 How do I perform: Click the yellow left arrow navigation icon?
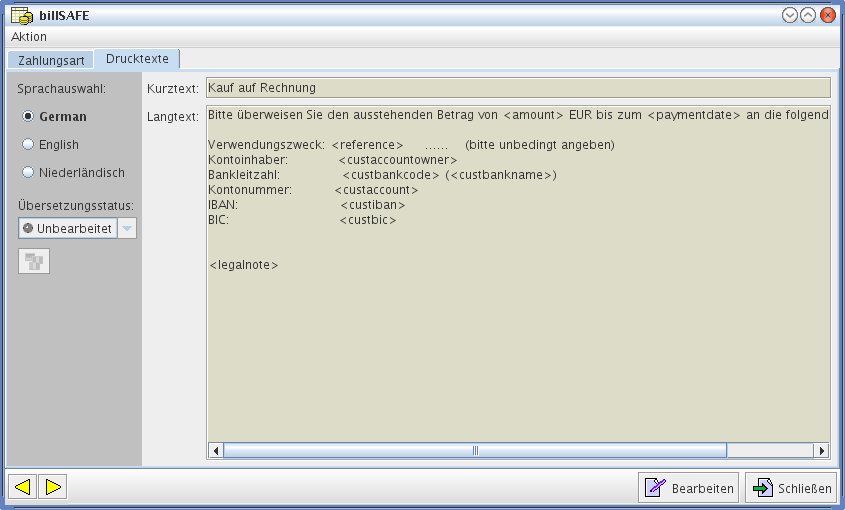pyautogui.click(x=23, y=487)
